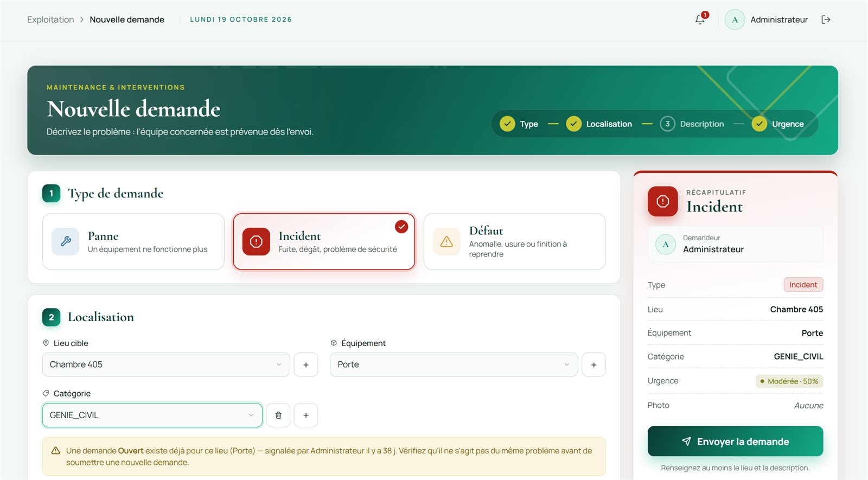The image size is (868, 480).
Task: Click Envoyer la demande button
Action: [735, 441]
